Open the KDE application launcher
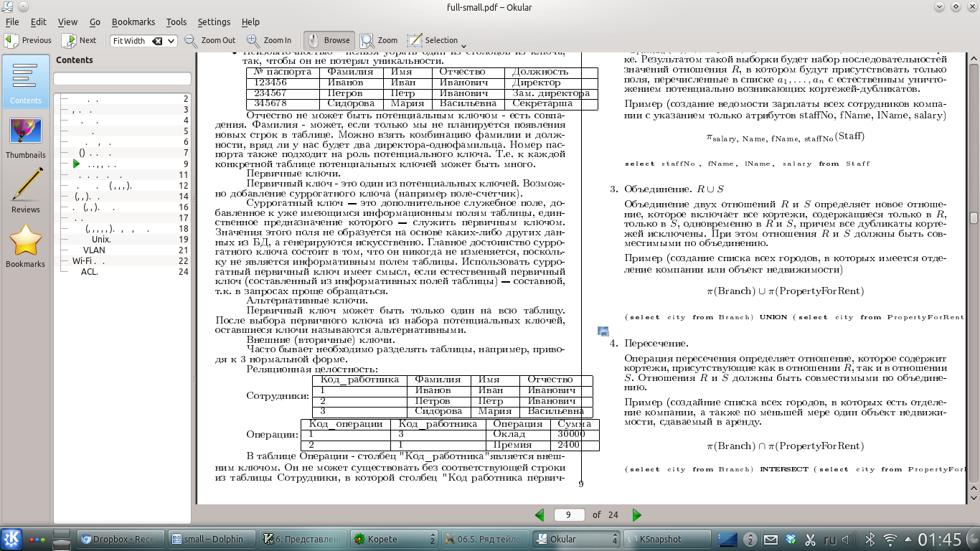This screenshot has width=980, height=551. click(12, 538)
